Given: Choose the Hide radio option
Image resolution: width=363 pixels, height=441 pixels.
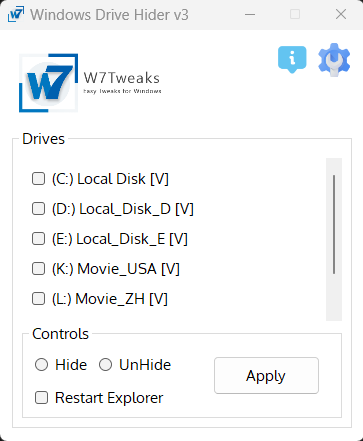Looking at the screenshot, I should (x=42, y=365).
